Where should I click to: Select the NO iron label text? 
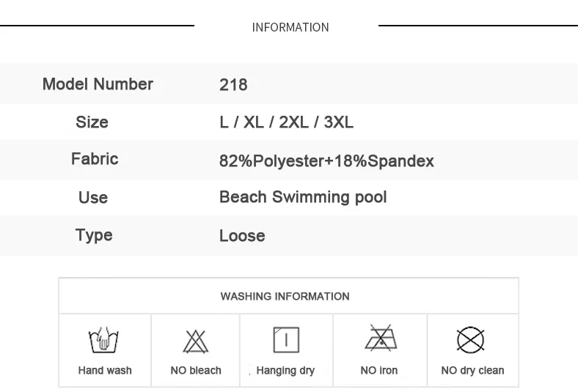tap(379, 370)
